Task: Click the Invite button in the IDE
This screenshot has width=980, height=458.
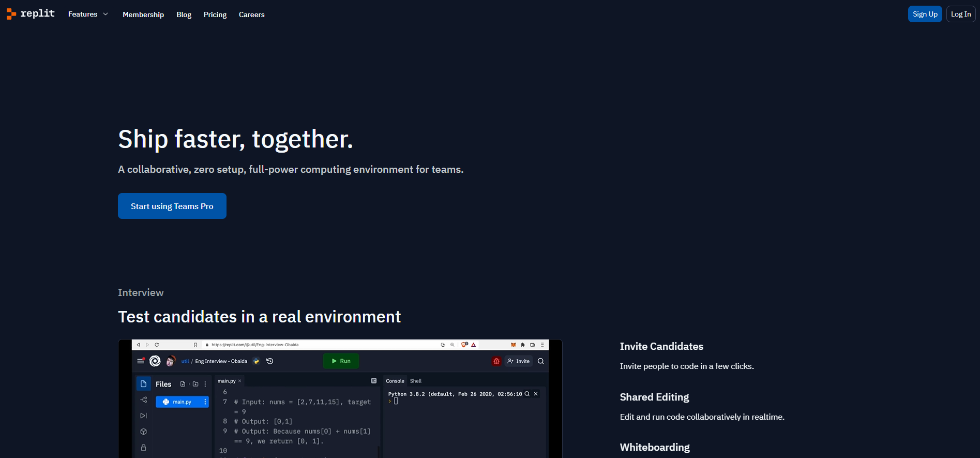Action: click(x=519, y=361)
